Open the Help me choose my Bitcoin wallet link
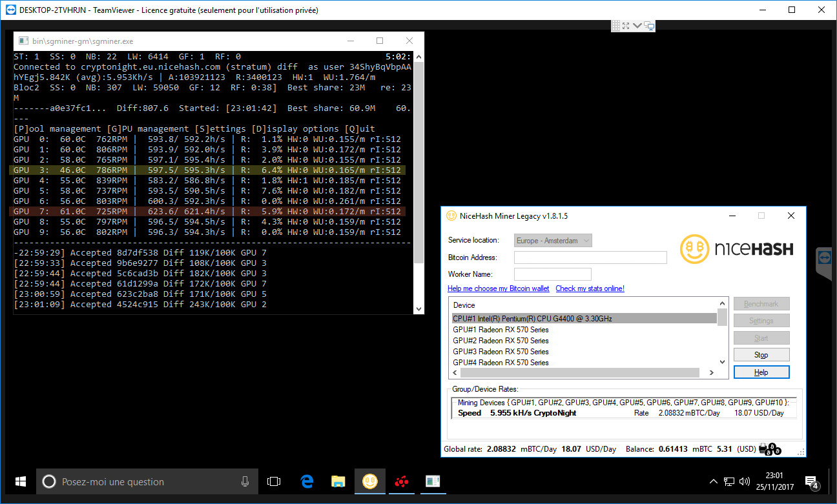Viewport: 837px width, 504px height. [x=499, y=288]
